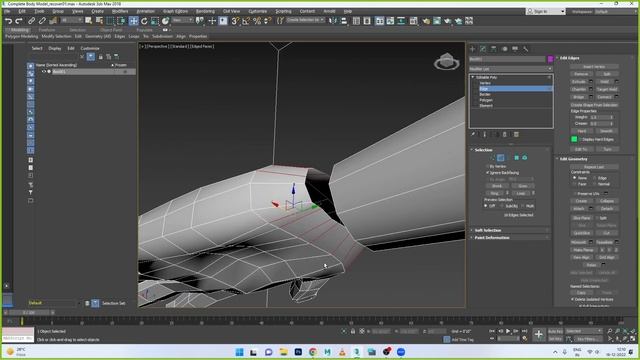This screenshot has width=640, height=360.
Task: Click the Target Weld button
Action: [607, 89]
